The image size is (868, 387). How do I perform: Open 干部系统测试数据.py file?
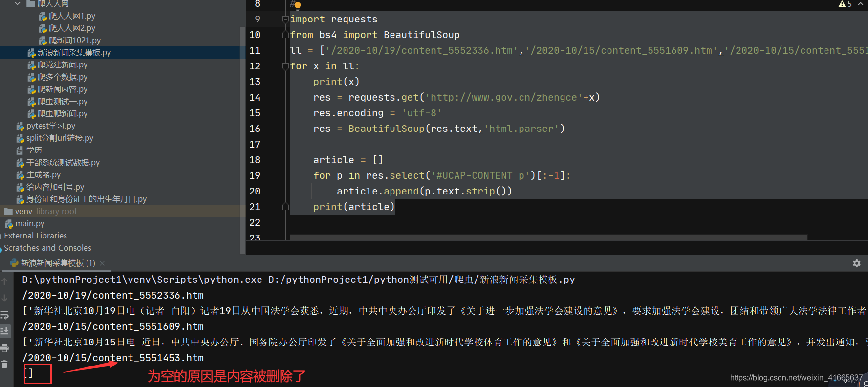pos(63,163)
